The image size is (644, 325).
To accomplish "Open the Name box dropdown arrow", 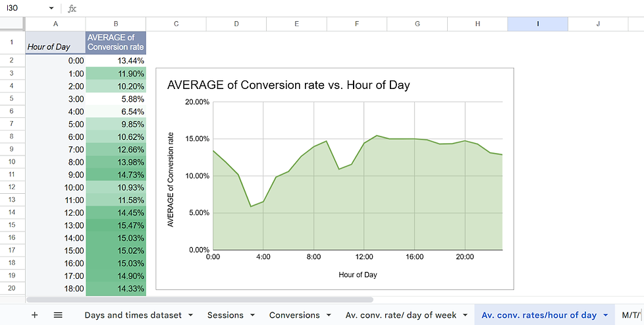I will tap(51, 8).
